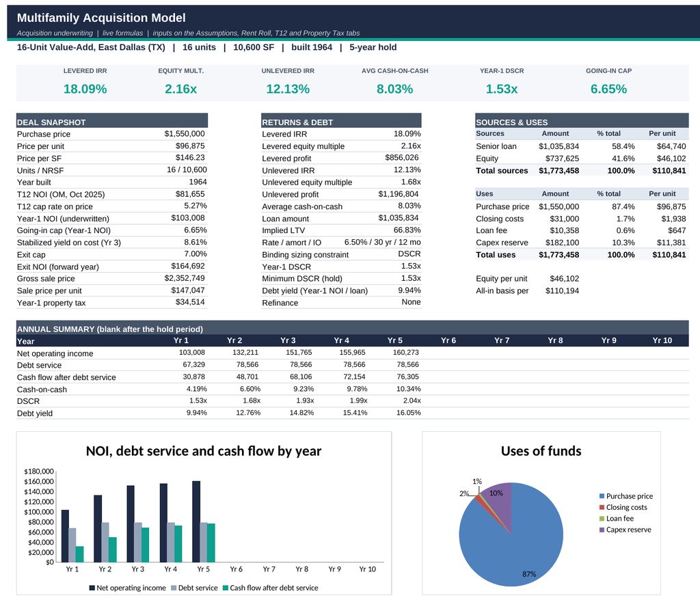700x598 pixels.
Task: Click the Loan fee amount $10,358
Action: (x=564, y=230)
